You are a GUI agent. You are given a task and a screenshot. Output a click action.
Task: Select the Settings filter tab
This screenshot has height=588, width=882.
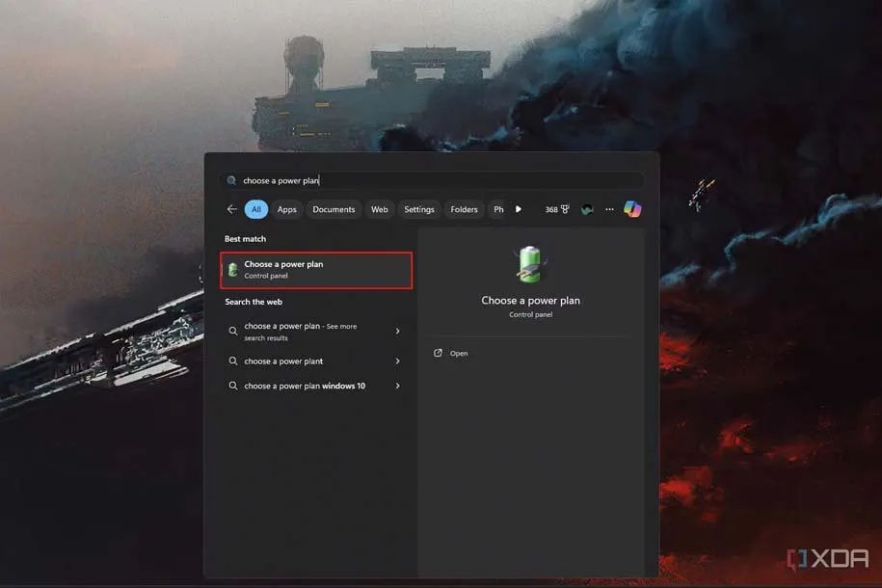(x=419, y=209)
